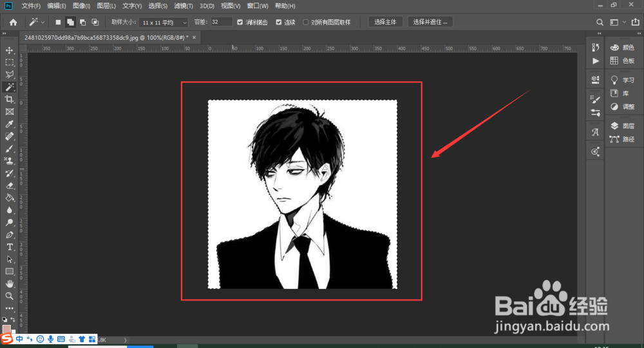The height and width of the screenshot is (348, 644).
Task: Open status bar arrow menu
Action: (126, 340)
